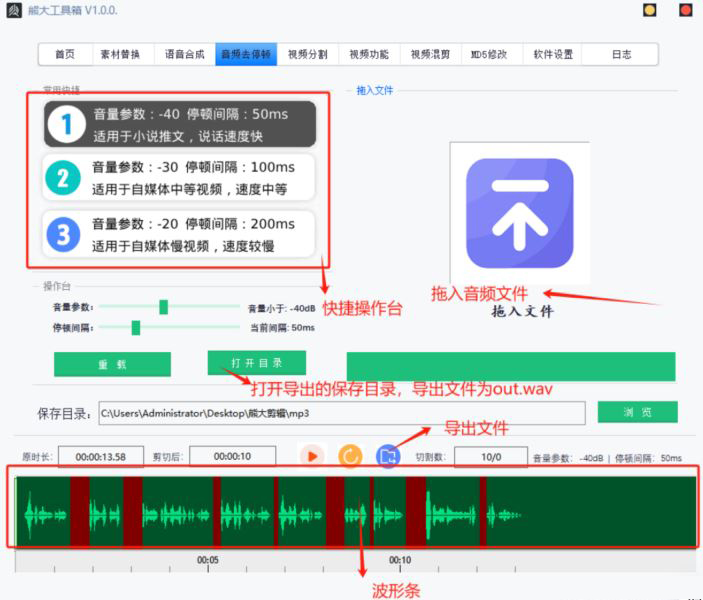
Task: Click the red close circle button
Action: tap(686, 10)
